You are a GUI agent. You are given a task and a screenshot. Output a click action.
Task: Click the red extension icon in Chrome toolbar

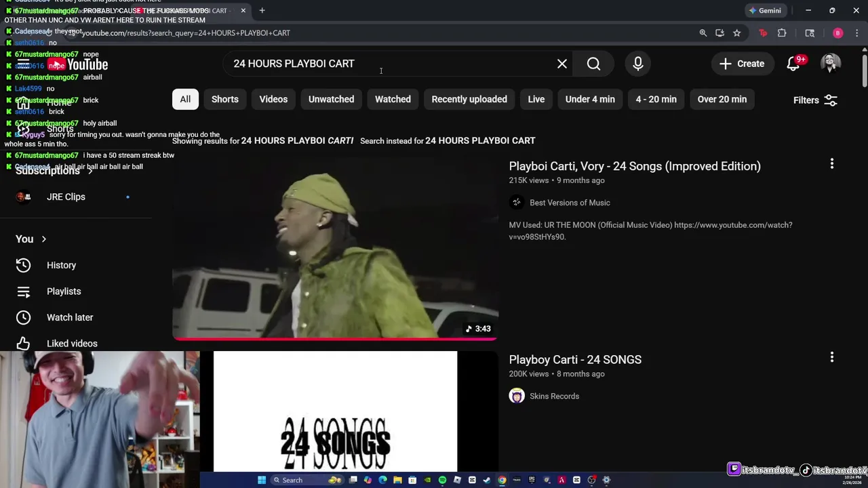763,33
